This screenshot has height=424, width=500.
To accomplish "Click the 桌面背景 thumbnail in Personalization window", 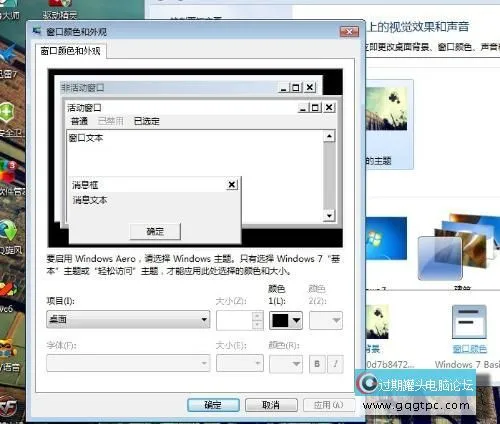I will 377,322.
